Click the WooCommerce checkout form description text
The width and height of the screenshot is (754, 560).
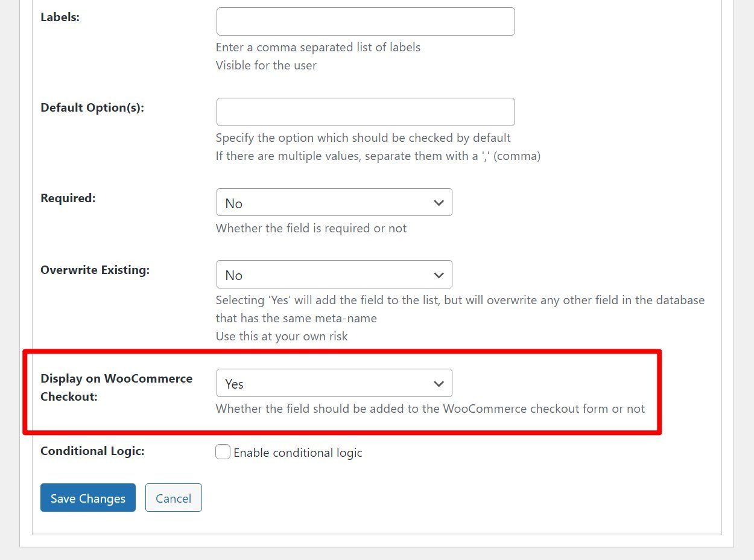pyautogui.click(x=431, y=409)
